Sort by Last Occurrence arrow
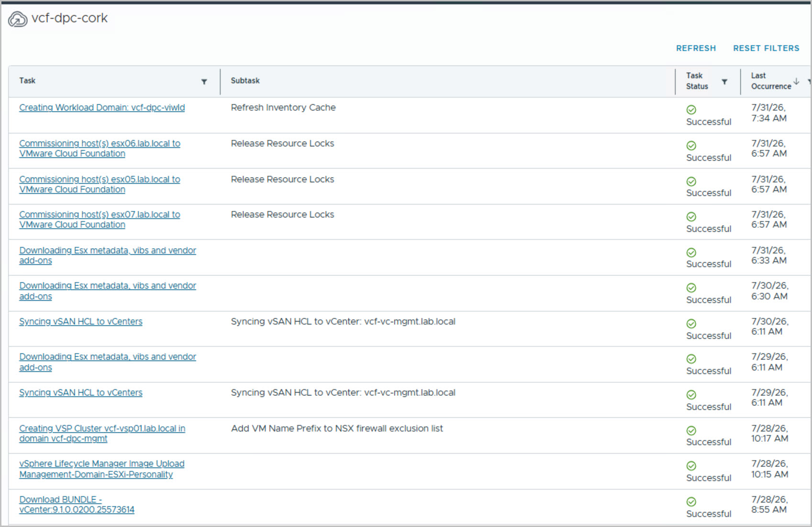812x527 pixels. tap(796, 81)
